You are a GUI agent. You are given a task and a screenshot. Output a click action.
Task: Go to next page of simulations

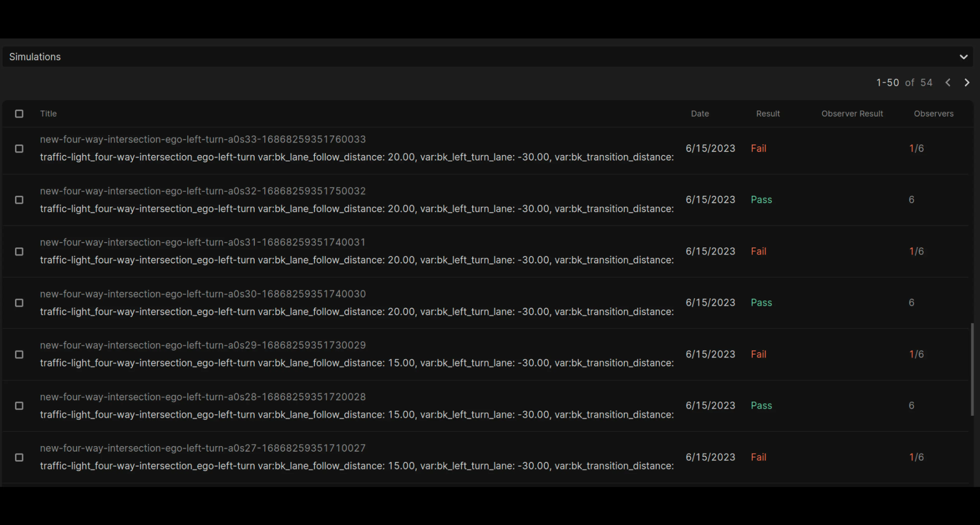tap(967, 83)
